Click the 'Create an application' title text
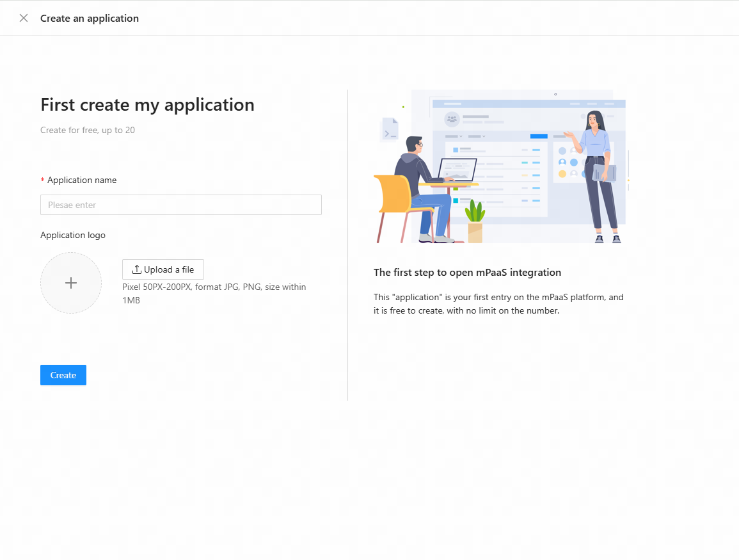739x560 pixels. (x=90, y=19)
